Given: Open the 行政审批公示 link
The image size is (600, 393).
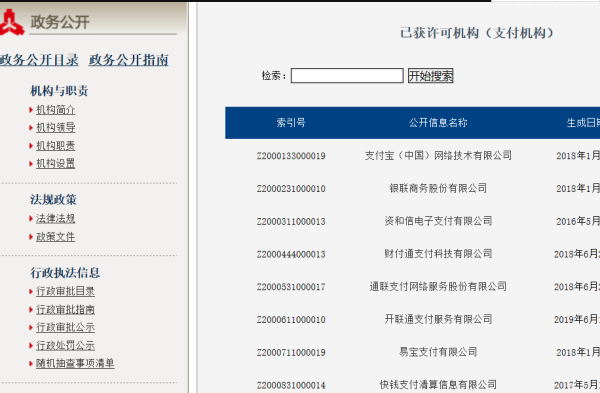Looking at the screenshot, I should [x=65, y=328].
